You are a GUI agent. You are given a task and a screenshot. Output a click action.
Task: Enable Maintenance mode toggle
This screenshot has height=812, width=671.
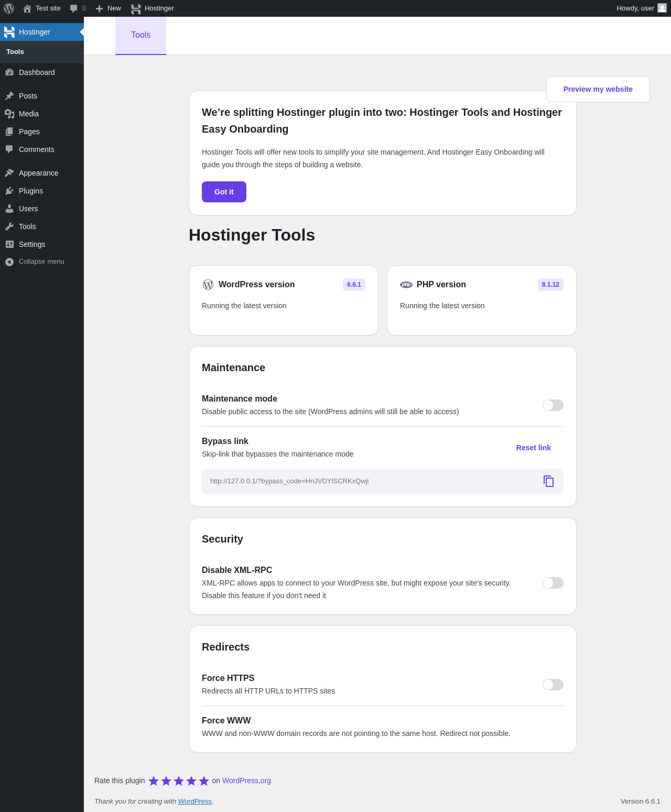click(553, 405)
